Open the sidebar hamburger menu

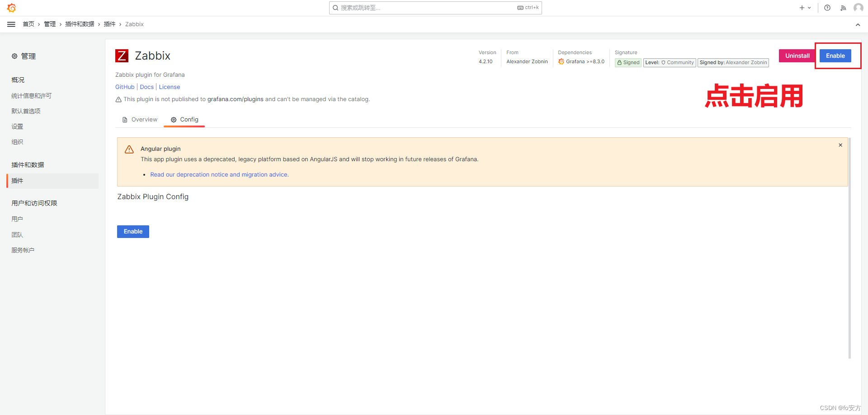[x=11, y=24]
